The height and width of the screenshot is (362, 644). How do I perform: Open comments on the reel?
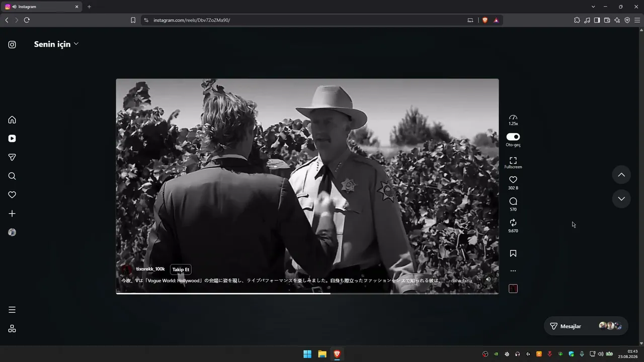tap(513, 201)
